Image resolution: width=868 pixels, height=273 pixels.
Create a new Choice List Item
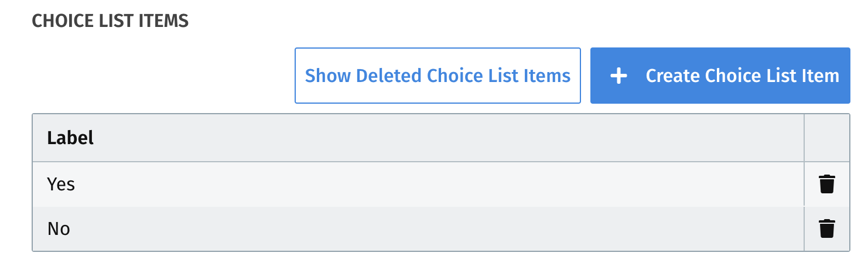(720, 76)
